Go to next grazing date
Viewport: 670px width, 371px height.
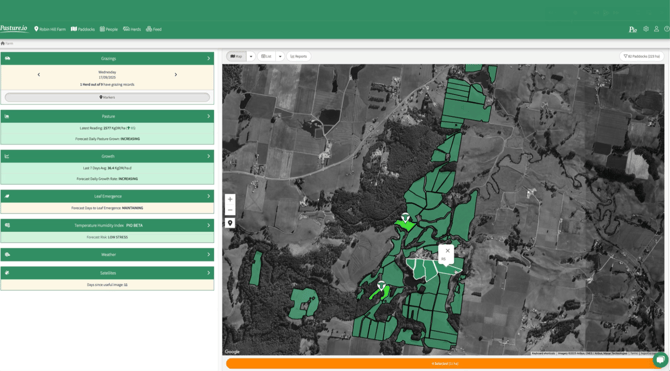pyautogui.click(x=176, y=74)
